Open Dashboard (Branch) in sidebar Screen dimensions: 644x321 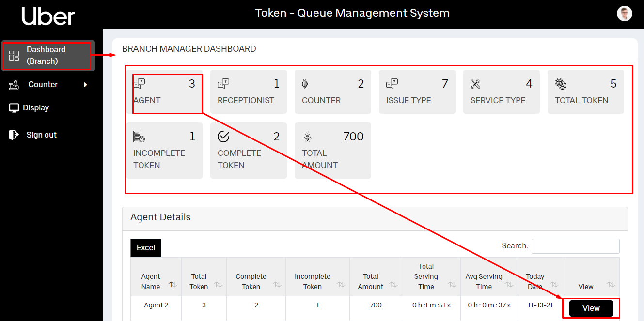(47, 56)
